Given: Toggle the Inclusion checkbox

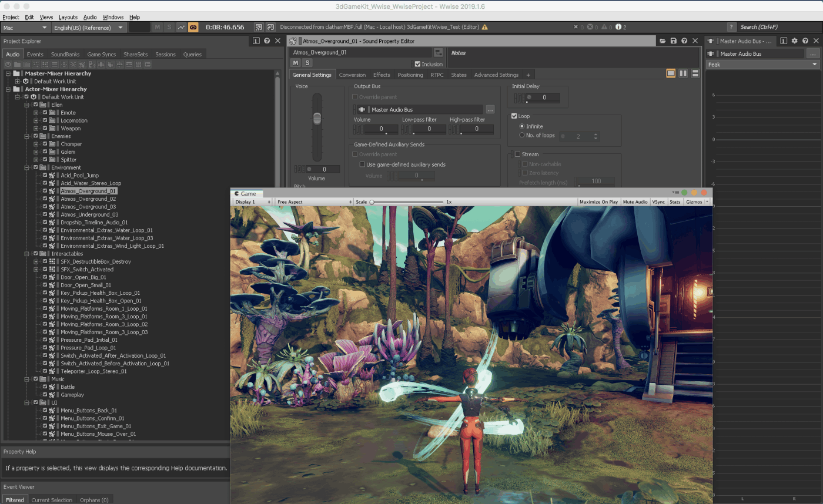Looking at the screenshot, I should point(417,64).
